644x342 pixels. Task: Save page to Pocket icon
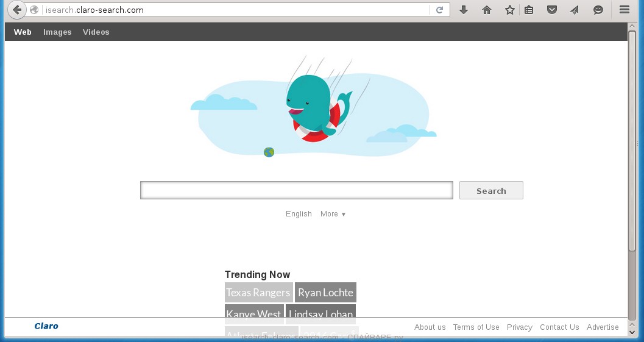pos(552,10)
